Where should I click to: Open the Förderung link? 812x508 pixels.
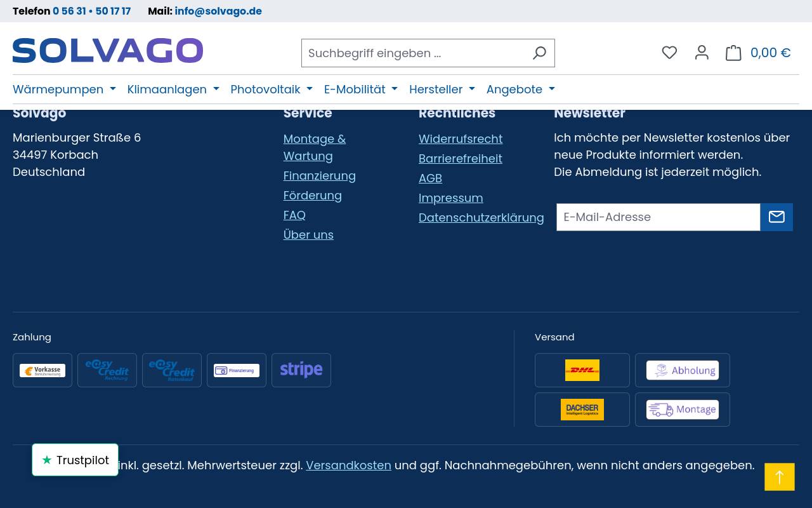pos(312,195)
